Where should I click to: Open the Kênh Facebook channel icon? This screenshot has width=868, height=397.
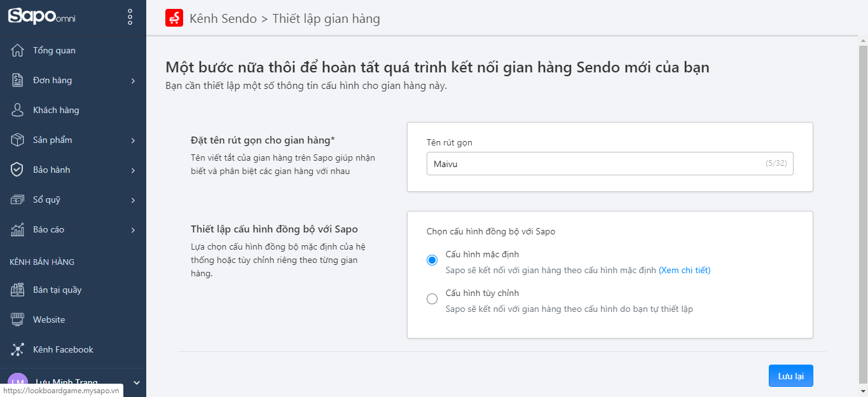point(18,349)
